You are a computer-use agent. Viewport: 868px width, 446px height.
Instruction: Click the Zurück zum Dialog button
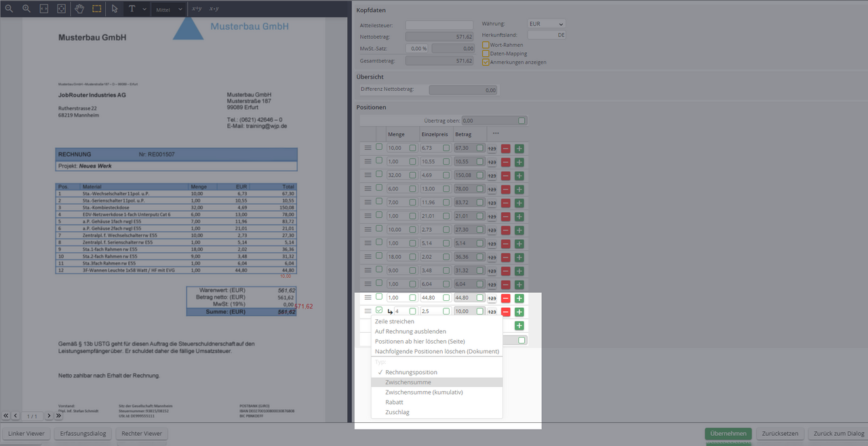pos(838,434)
